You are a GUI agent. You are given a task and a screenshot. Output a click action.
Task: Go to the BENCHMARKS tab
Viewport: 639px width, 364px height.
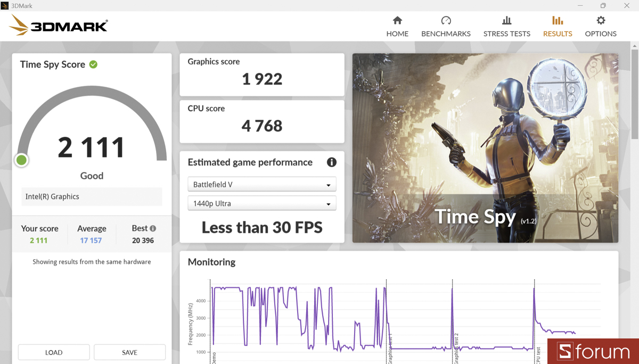pos(446,34)
